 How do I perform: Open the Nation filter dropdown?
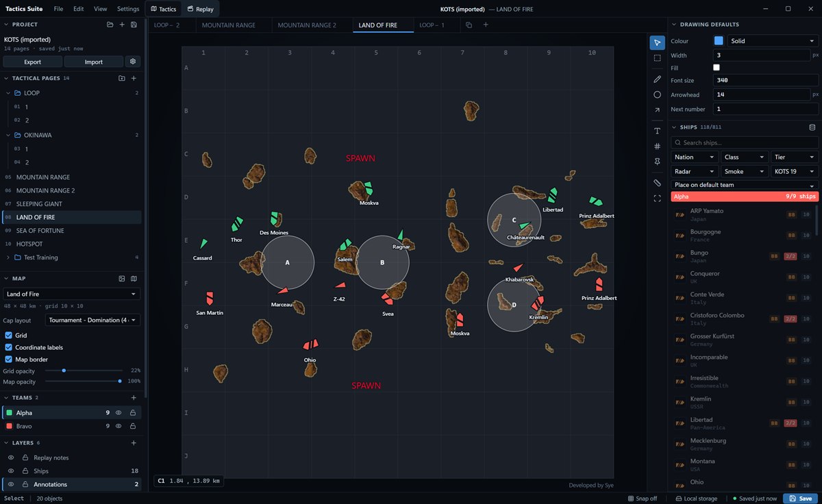[695, 157]
